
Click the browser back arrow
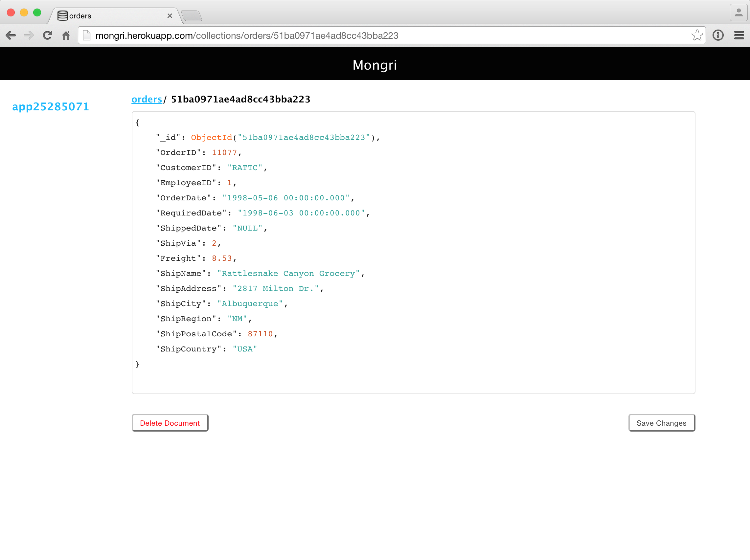point(11,35)
